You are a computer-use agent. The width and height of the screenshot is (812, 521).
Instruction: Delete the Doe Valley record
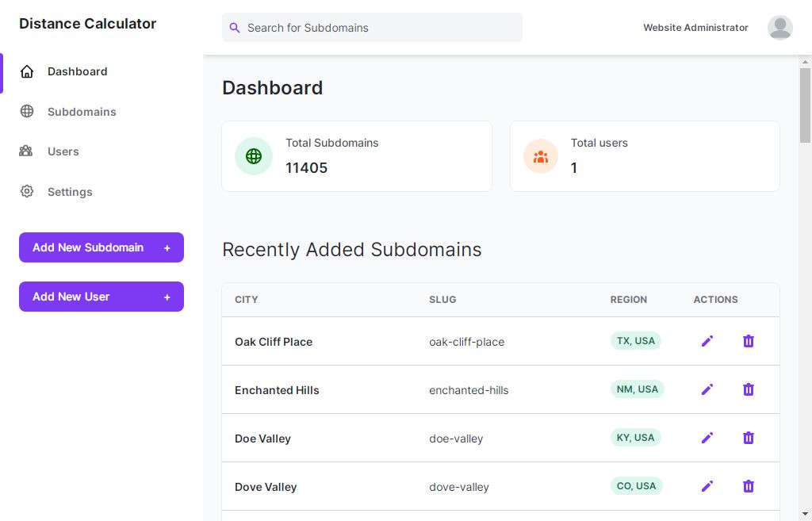point(748,438)
